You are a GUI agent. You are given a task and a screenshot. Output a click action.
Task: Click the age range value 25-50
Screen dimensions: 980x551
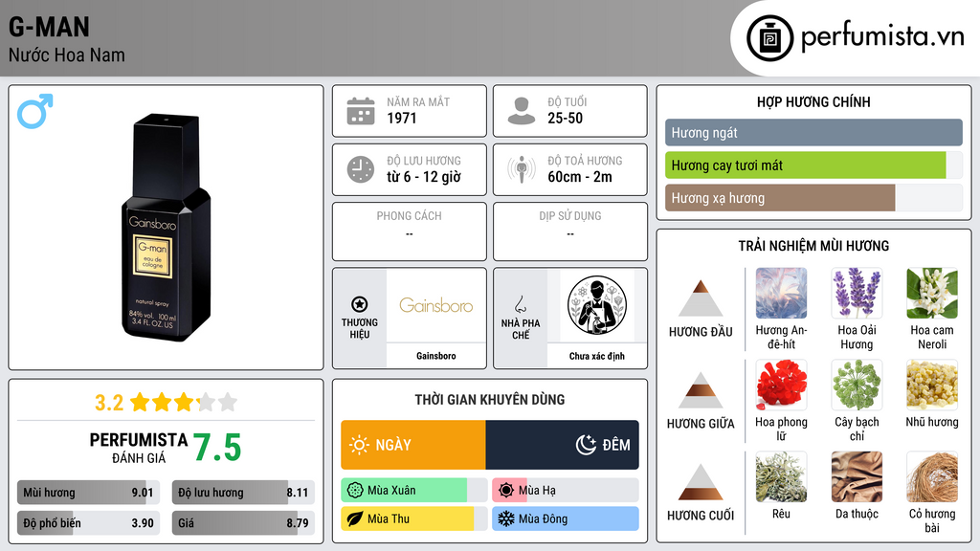point(565,118)
